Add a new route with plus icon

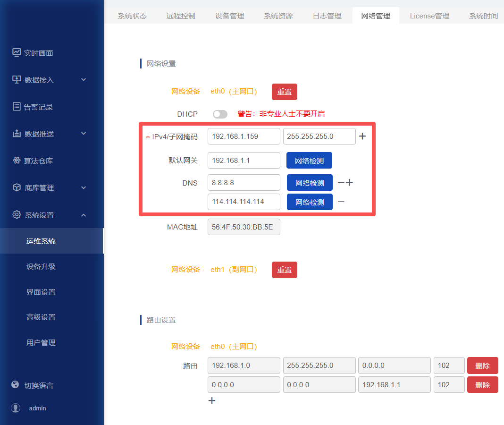[212, 400]
